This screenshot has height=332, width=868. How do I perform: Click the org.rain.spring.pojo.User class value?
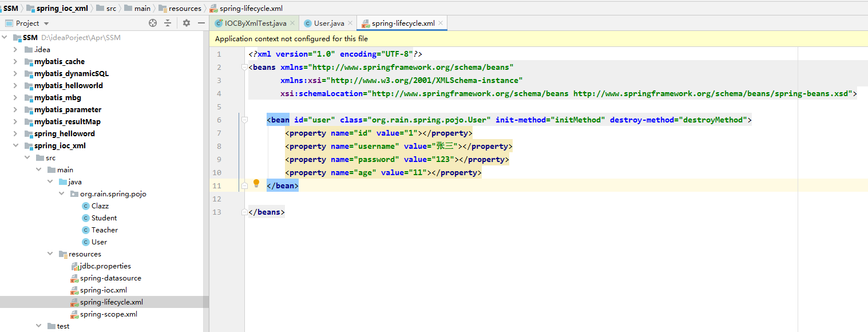click(429, 120)
